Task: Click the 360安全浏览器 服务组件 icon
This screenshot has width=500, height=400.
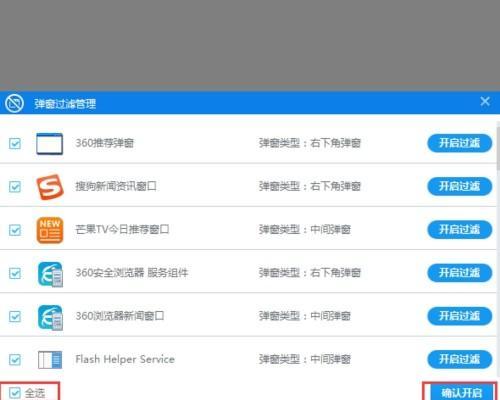Action: tap(50, 274)
